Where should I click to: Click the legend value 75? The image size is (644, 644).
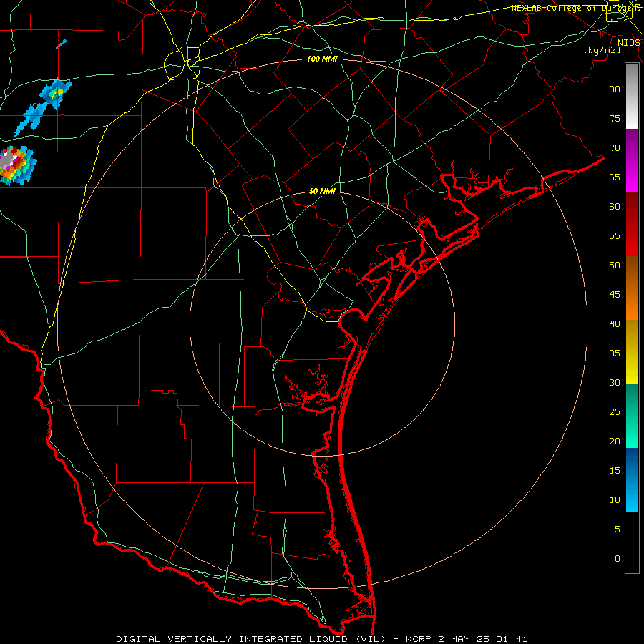(615, 118)
